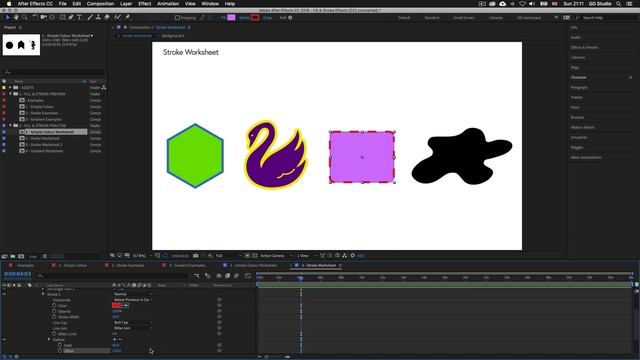Click the red Stroke 1 Color swatch in timeline
640x360 pixels.
(x=116, y=305)
